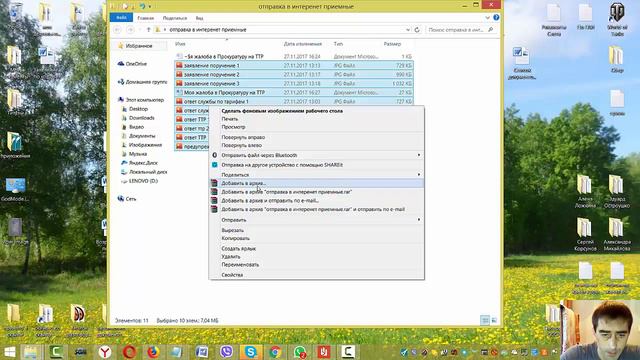Click the address bar path text

[x=208, y=30]
